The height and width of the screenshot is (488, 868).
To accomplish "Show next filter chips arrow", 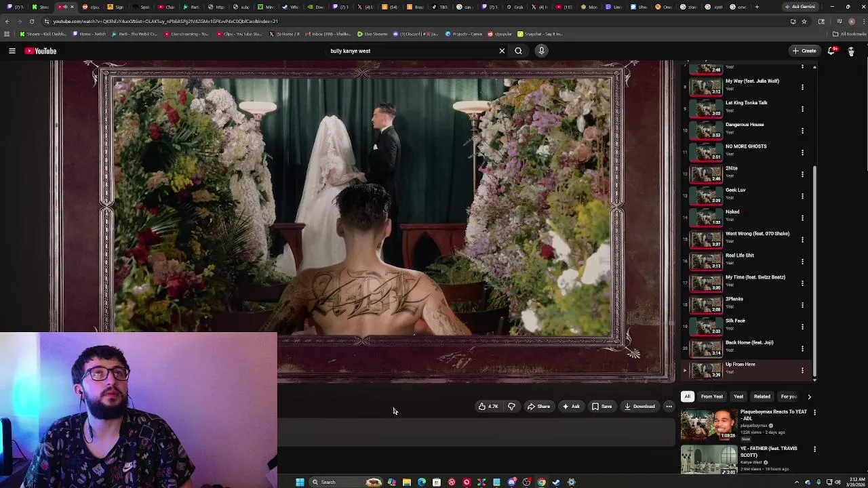I will point(809,396).
